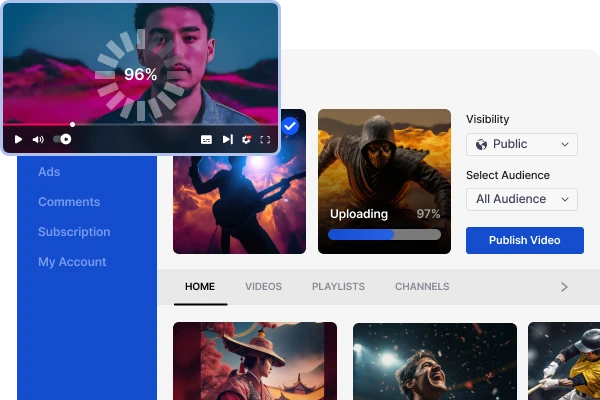
Task: Switch to the HOME tab
Action: click(x=200, y=287)
